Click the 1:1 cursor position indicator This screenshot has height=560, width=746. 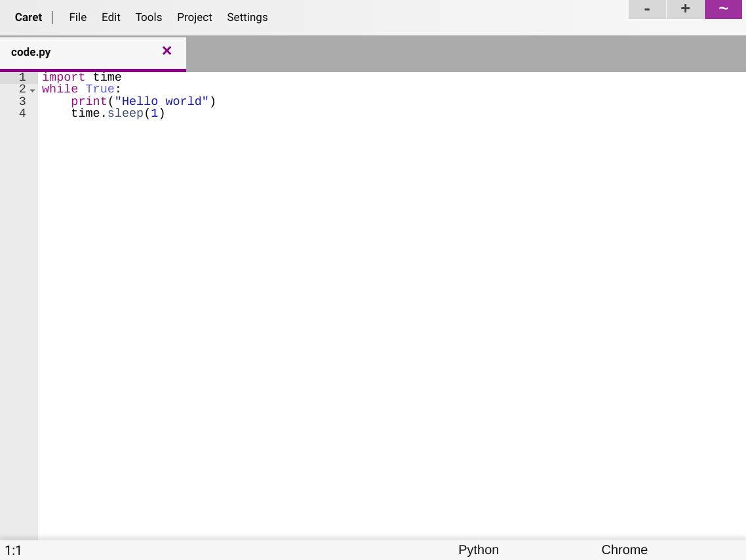14,550
